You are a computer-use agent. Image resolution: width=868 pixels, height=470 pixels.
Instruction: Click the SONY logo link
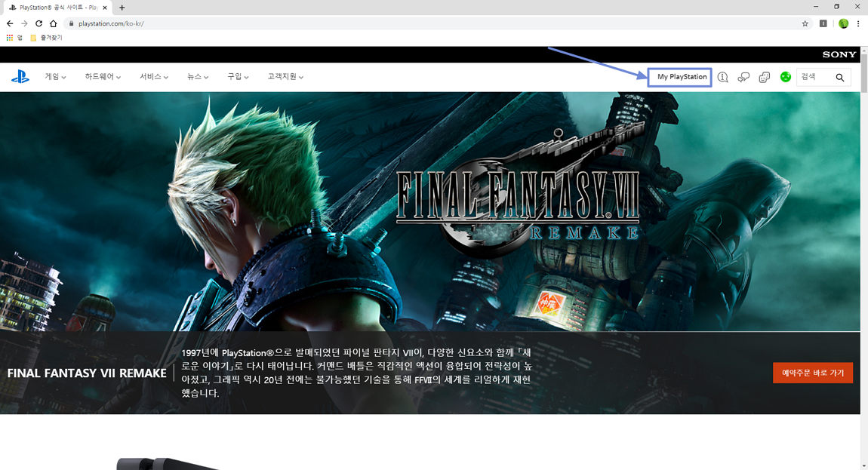point(839,54)
